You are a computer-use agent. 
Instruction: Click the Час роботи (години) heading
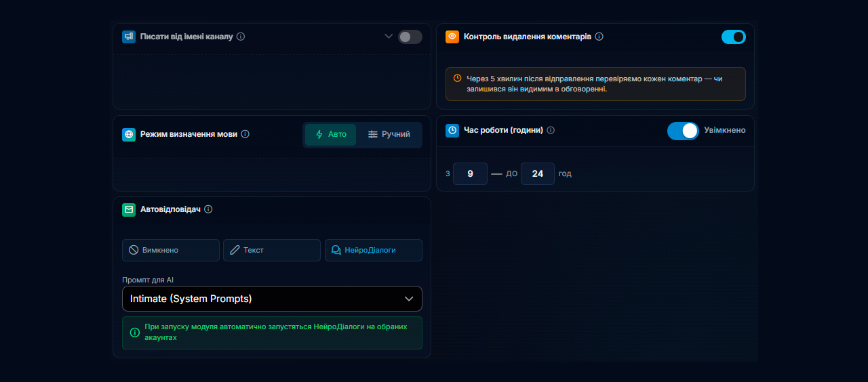[503, 130]
